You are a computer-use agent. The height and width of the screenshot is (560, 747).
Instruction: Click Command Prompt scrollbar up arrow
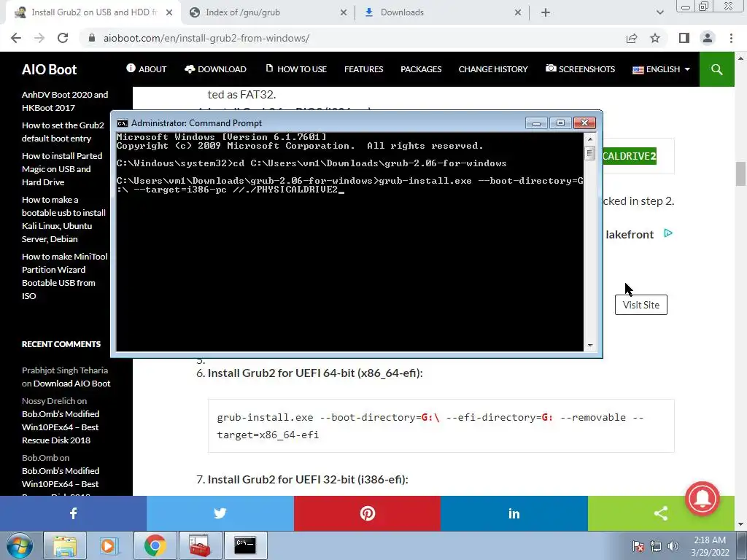[589, 139]
